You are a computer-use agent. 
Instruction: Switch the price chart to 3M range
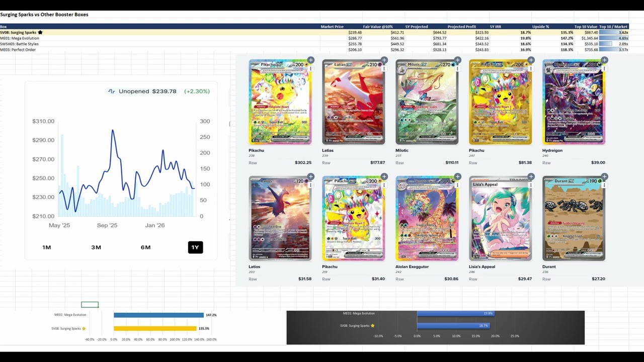coord(96,247)
